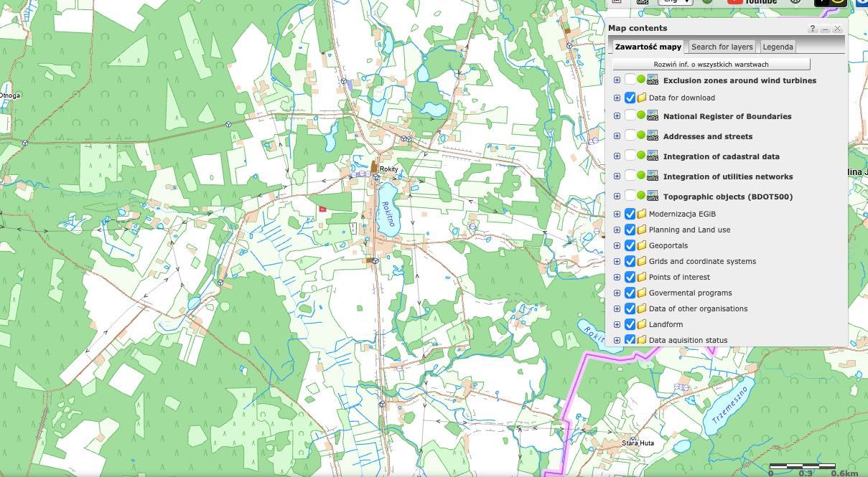This screenshot has height=477, width=868.
Task: Open the Eng language dropdown
Action: tap(675, 2)
